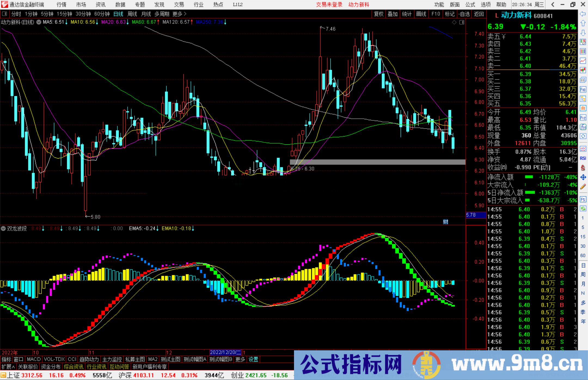Expand the 扩展 panel at bottom left
Screen dimensions: 588x380
click(7, 366)
